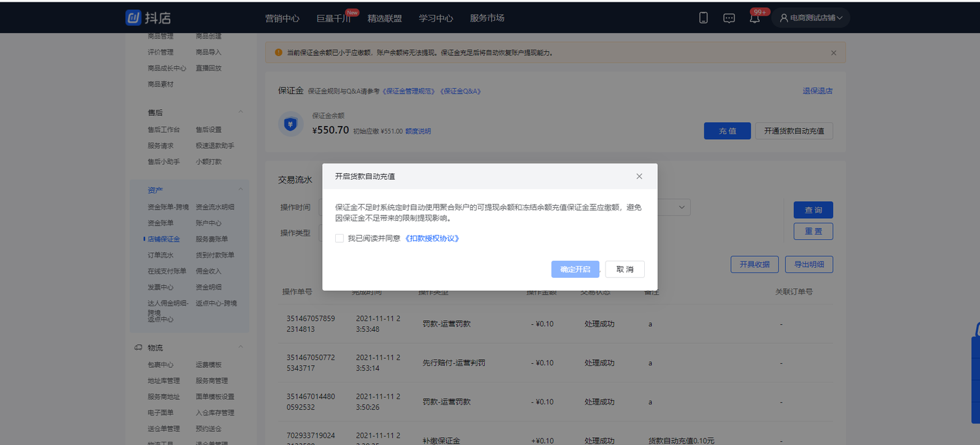The height and width of the screenshot is (445, 980).
Task: Open the notification bell with 99+ badge
Action: (755, 19)
